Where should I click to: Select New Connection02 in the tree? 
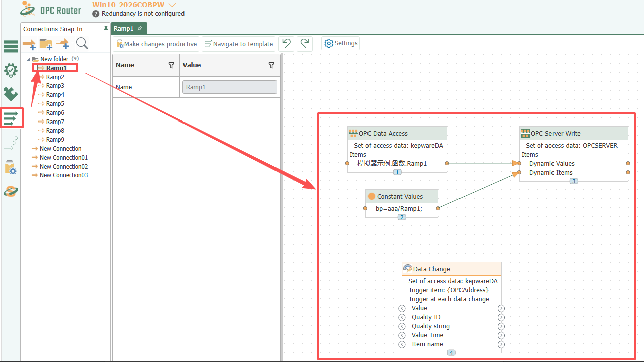click(x=64, y=167)
